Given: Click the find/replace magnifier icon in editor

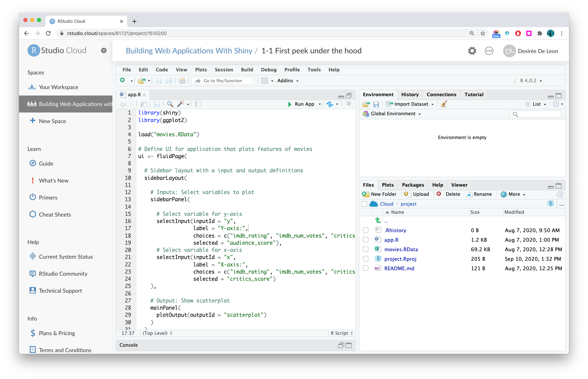Looking at the screenshot, I should point(170,104).
